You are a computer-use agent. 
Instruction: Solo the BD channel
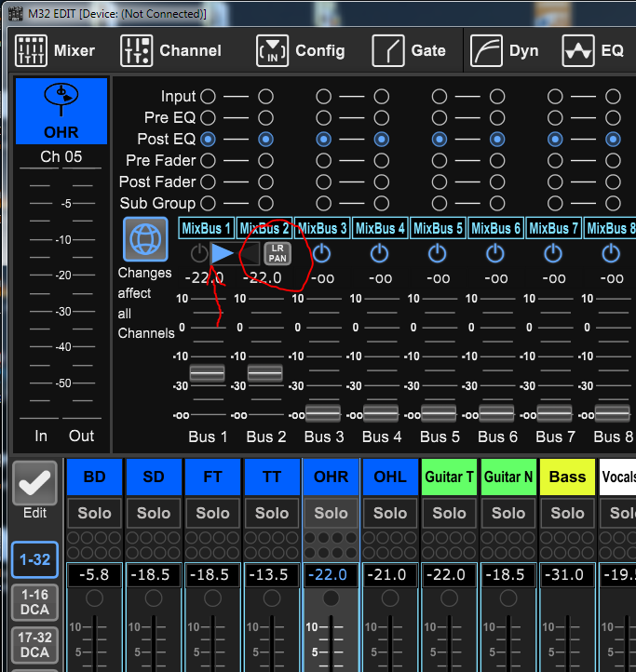point(94,513)
